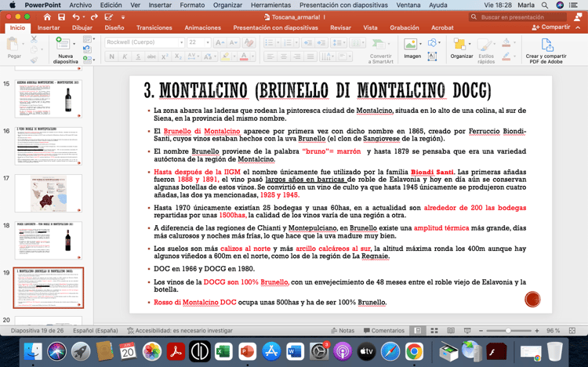Toggle underline (S) formatting
This screenshot has width=588, height=367.
click(x=138, y=56)
